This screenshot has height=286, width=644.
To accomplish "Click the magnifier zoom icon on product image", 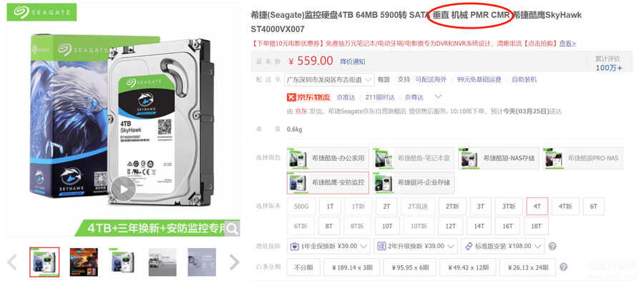I will tap(232, 228).
